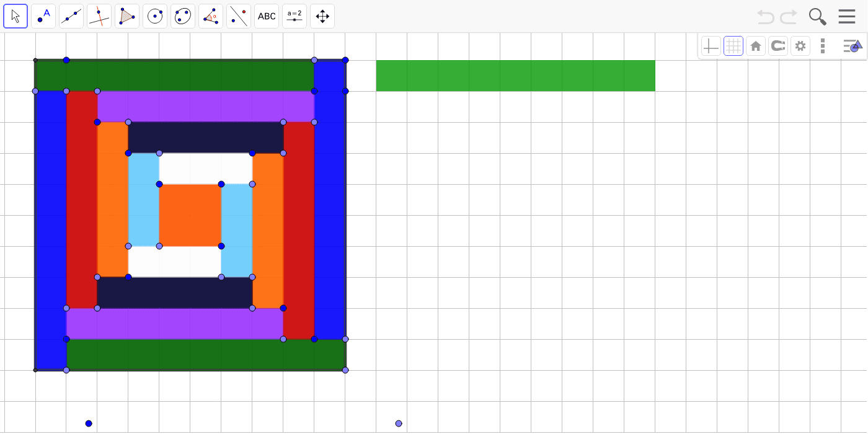Click the navy strip below the top purple strip
This screenshot has height=434, width=868.
(x=206, y=138)
